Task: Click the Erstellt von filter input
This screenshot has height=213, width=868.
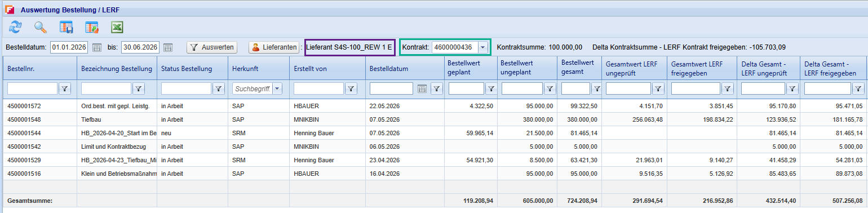Action: point(318,88)
